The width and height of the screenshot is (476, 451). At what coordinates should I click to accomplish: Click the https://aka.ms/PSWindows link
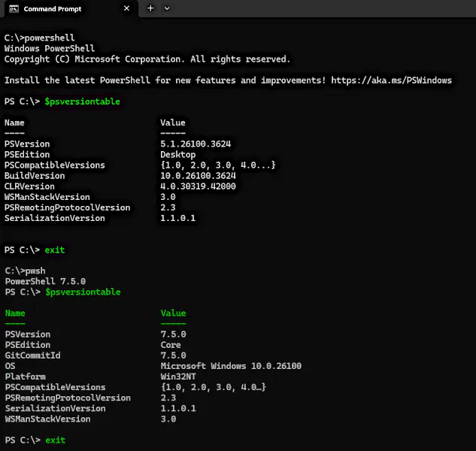point(391,80)
